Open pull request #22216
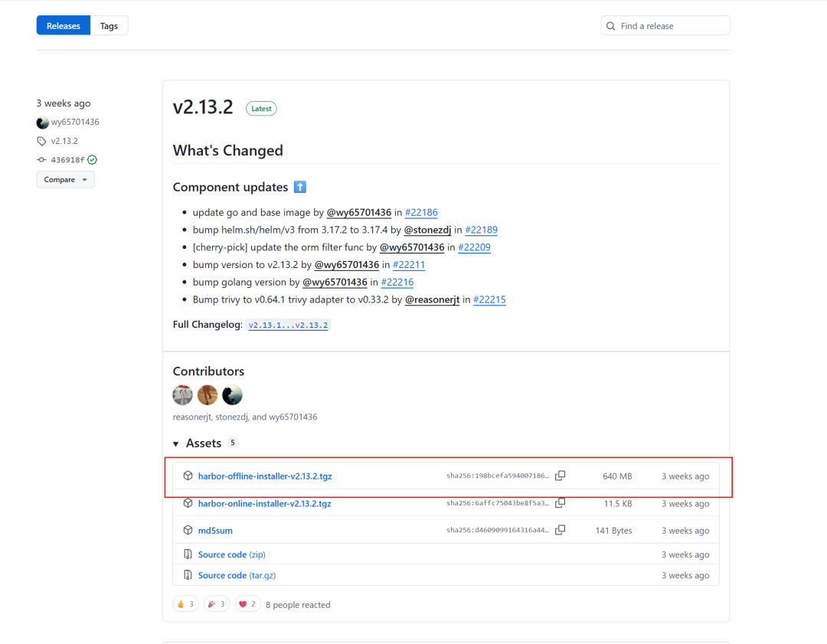This screenshot has width=827, height=644. 397,282
